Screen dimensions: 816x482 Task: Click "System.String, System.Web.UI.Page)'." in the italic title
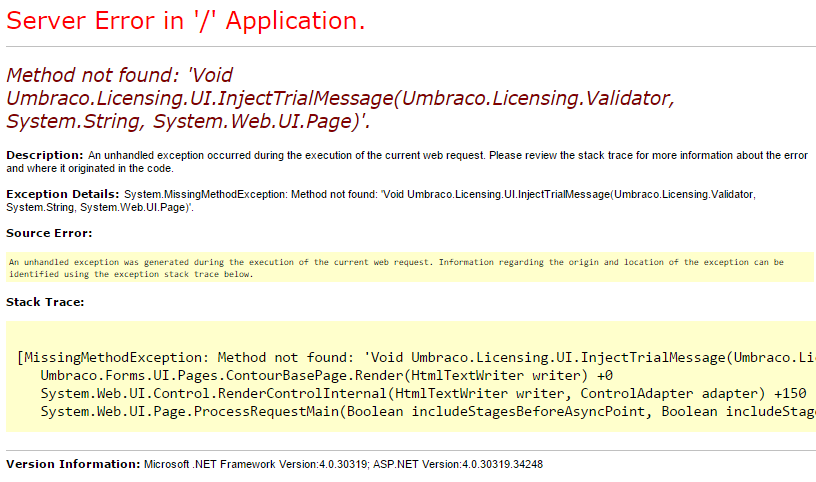tap(188, 121)
